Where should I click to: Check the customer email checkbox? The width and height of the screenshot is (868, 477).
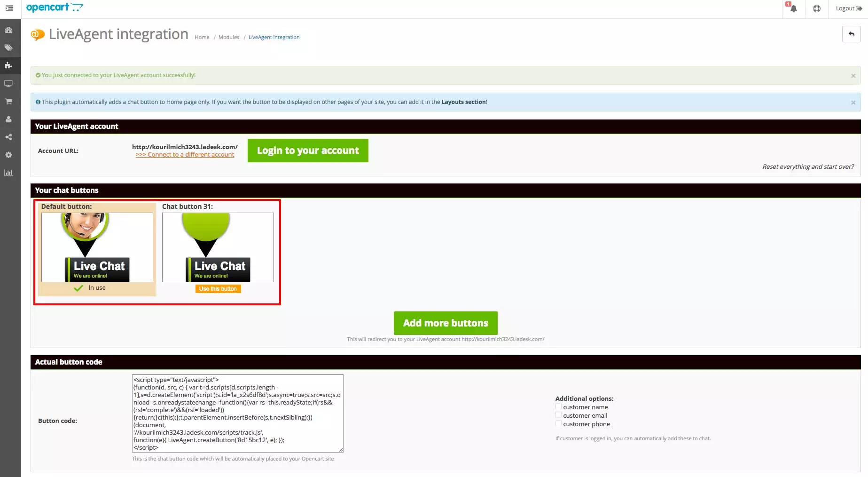559,415
